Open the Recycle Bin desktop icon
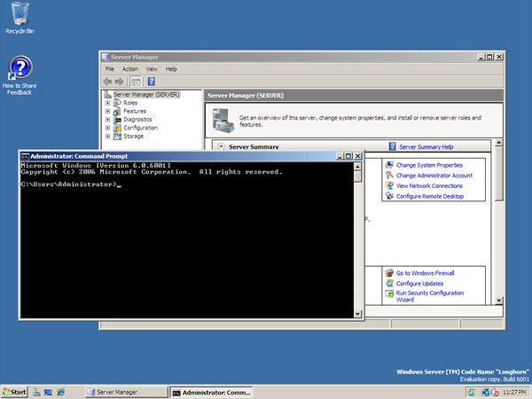Viewport: 532px width, 399px height. click(x=20, y=19)
